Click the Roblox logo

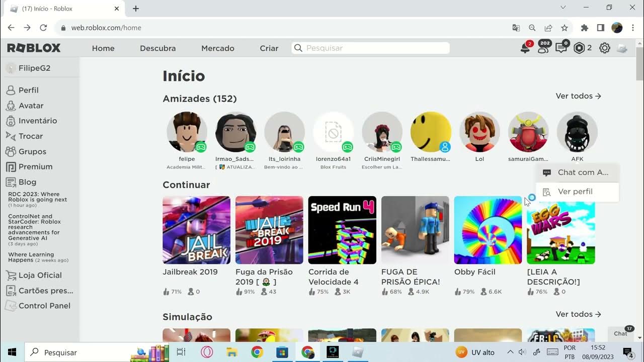pyautogui.click(x=34, y=48)
